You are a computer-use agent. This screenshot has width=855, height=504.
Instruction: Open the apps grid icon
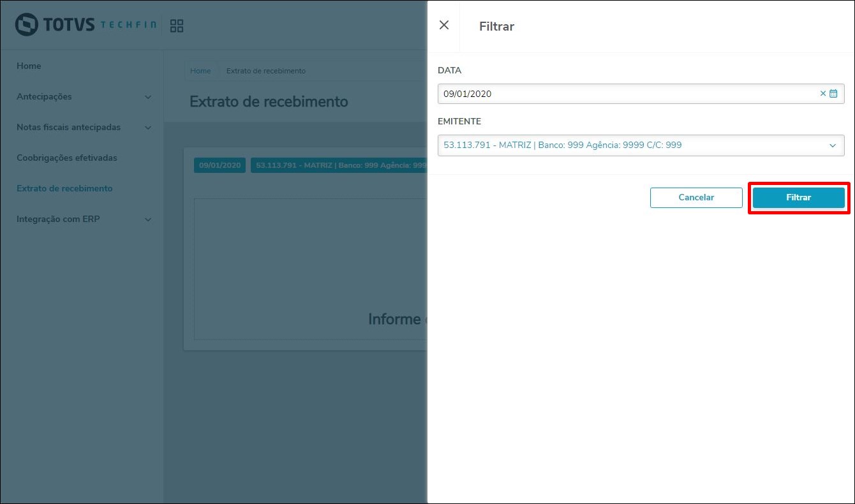point(177,26)
